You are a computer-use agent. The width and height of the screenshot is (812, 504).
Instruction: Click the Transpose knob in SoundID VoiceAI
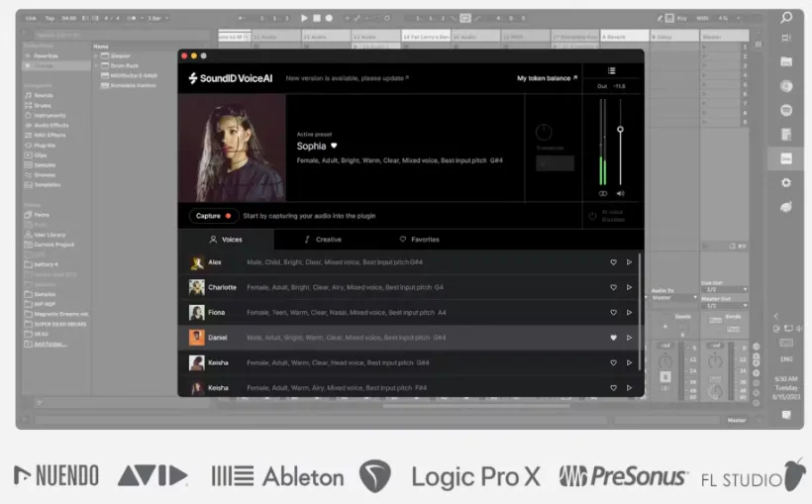coord(544,133)
